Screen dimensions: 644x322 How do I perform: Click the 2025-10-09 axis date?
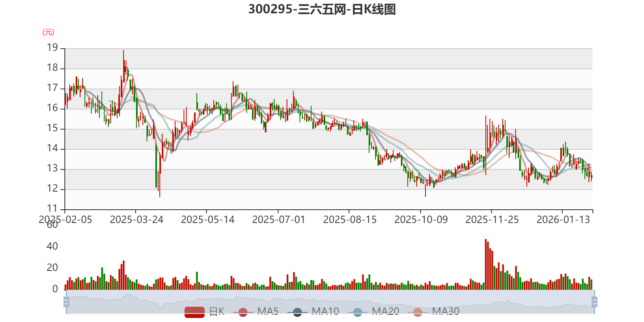click(x=421, y=220)
